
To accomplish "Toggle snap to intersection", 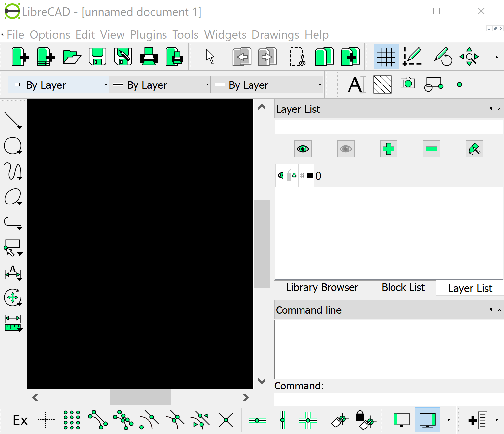I will coord(226,420).
